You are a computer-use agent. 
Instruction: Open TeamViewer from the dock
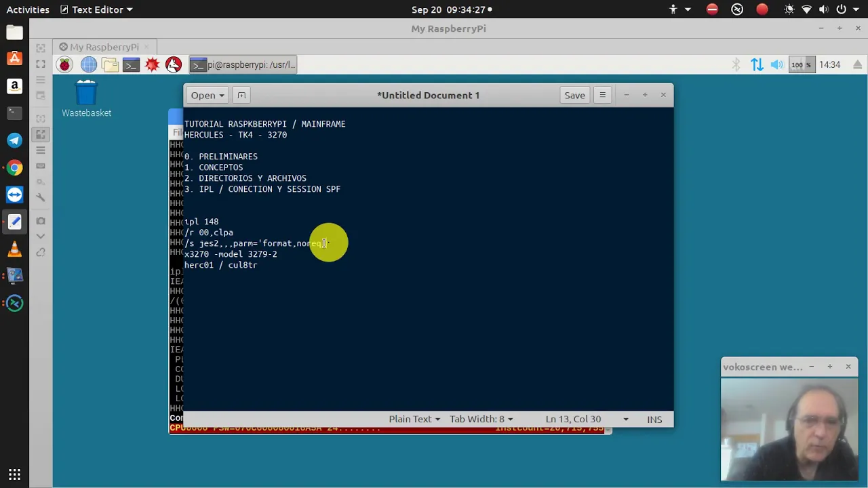click(x=14, y=195)
